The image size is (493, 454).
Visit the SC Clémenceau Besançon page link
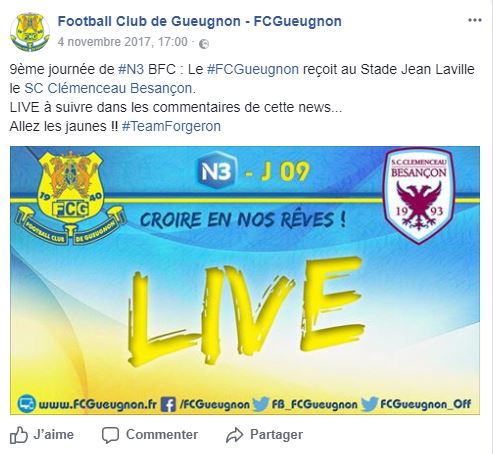pyautogui.click(x=109, y=88)
